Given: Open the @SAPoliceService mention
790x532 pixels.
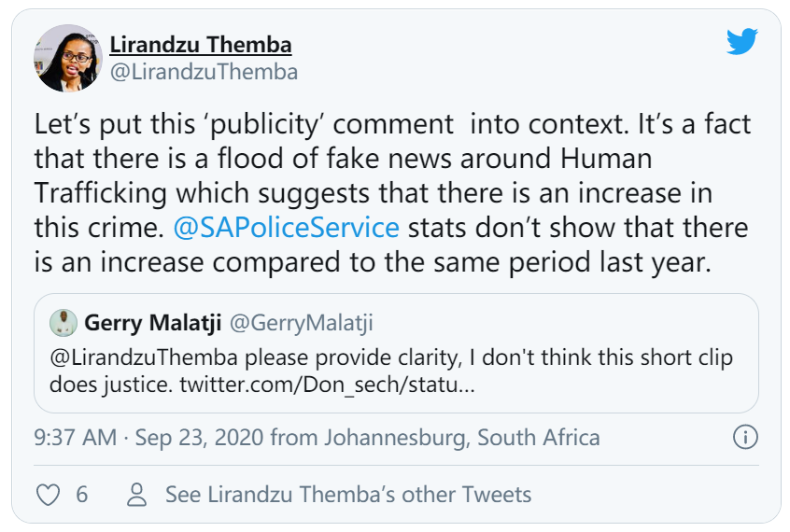Looking at the screenshot, I should pyautogui.click(x=287, y=227).
